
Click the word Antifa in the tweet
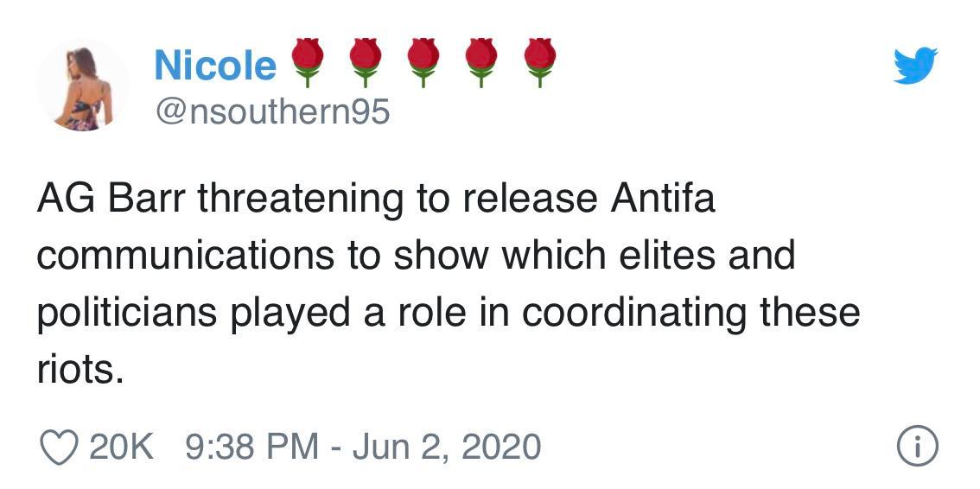(x=663, y=200)
